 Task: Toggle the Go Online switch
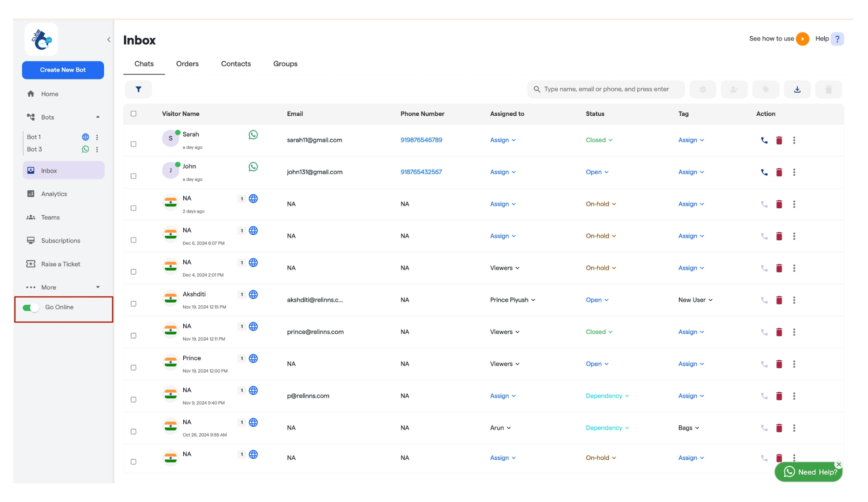[31, 308]
